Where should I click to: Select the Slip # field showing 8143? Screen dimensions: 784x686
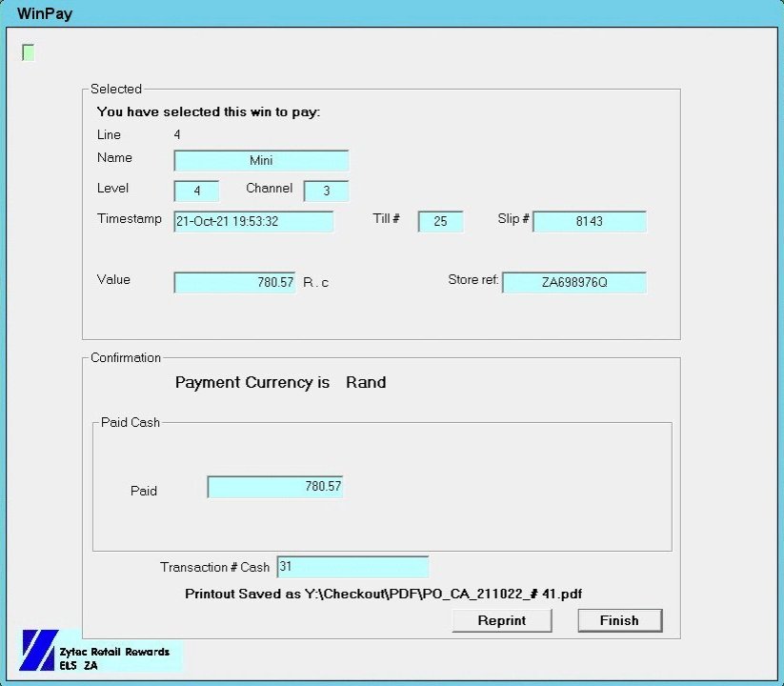click(x=589, y=221)
